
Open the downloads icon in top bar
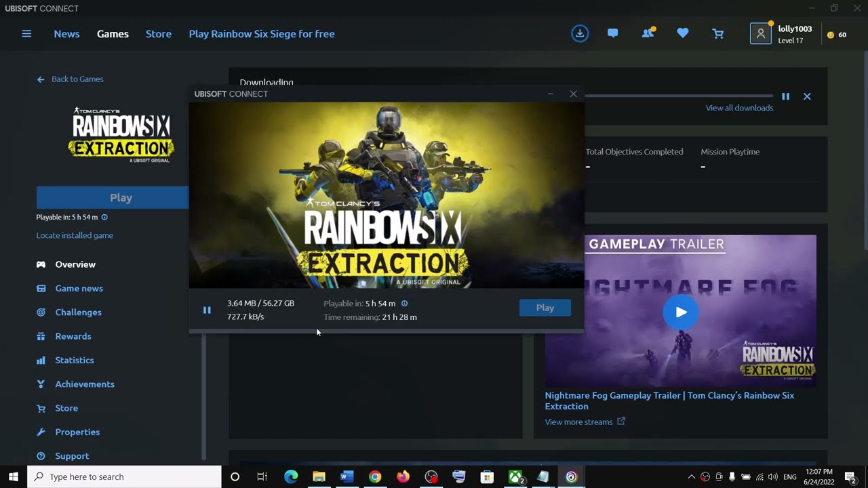click(x=580, y=34)
